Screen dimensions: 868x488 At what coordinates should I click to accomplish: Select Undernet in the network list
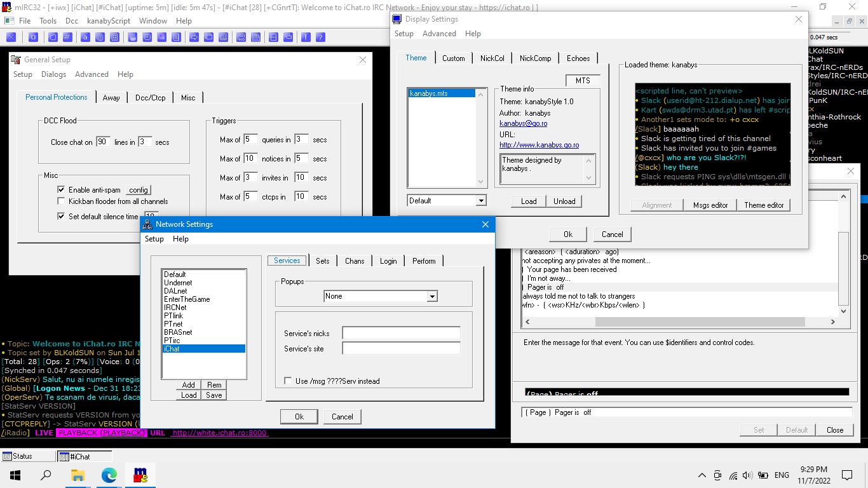(x=204, y=283)
